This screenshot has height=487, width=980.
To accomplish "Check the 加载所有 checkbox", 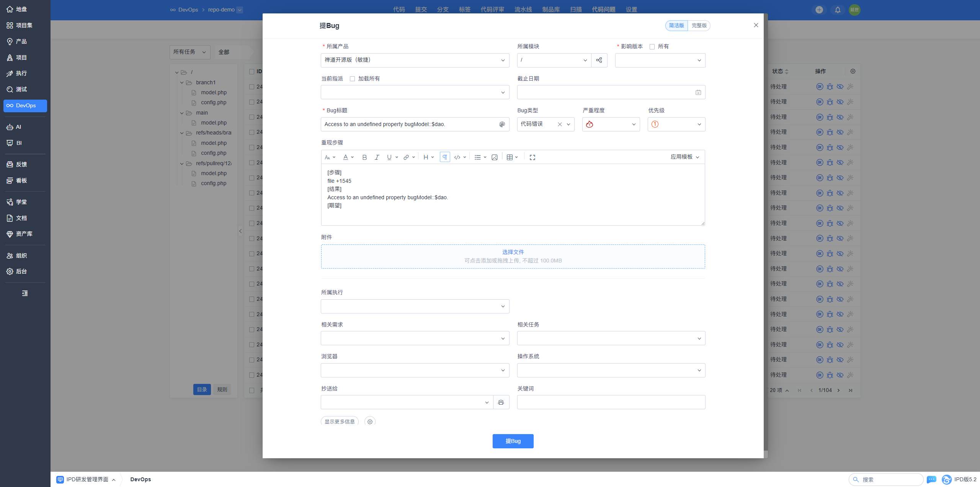I will (352, 79).
